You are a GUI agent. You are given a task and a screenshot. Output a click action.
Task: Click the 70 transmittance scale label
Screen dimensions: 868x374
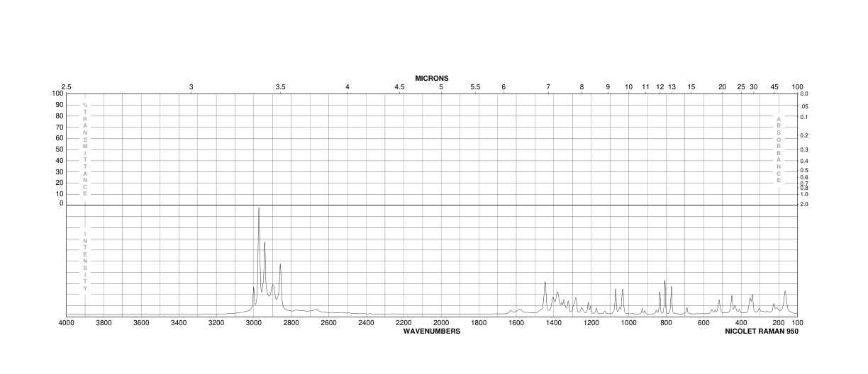[60, 127]
